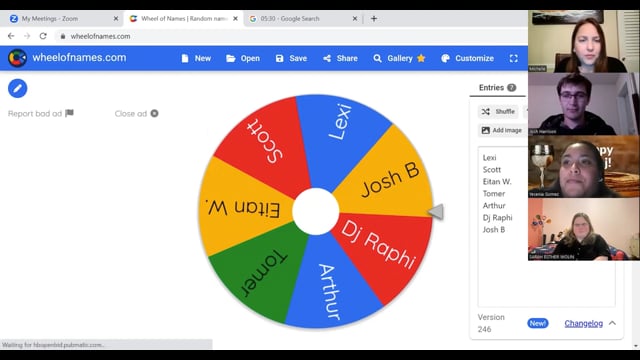Collapse the version panel chevron
Screen dimensions: 640x360
[x=612, y=323]
